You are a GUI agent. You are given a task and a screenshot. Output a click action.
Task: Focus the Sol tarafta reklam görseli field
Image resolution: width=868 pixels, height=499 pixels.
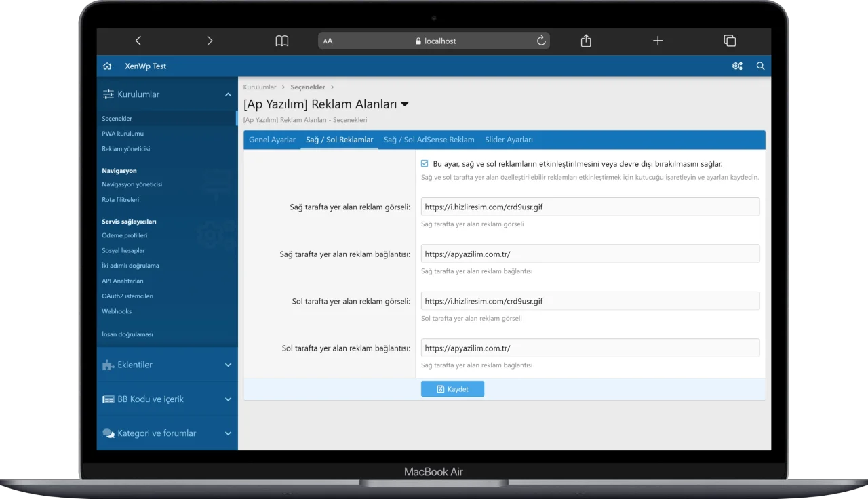click(x=590, y=301)
